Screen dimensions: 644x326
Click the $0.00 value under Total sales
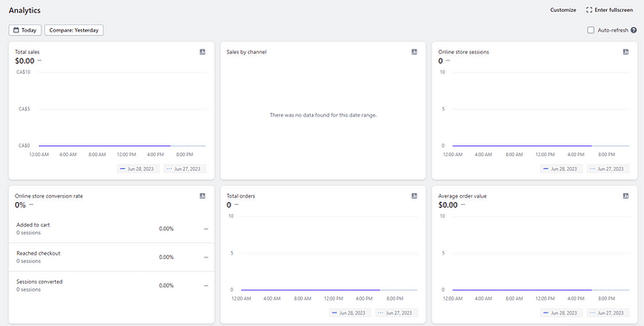click(x=24, y=61)
